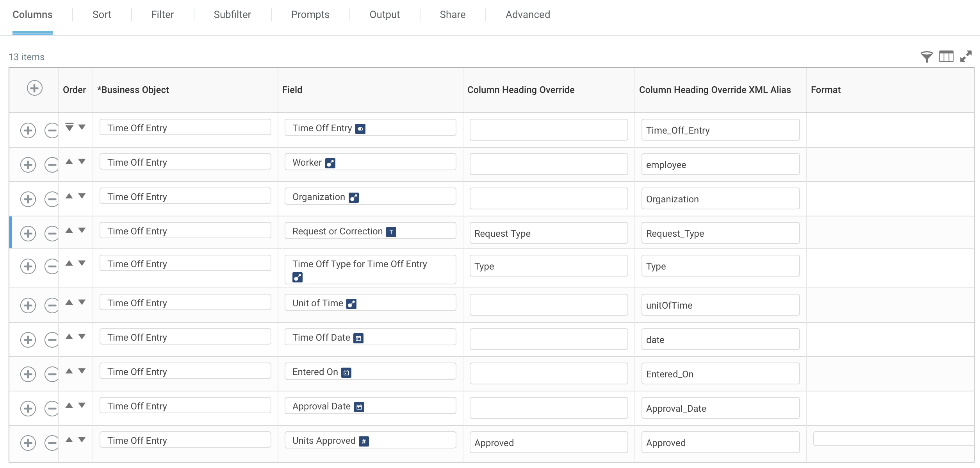Add row using header plus icon
The height and width of the screenshot is (468, 980).
tap(34, 88)
